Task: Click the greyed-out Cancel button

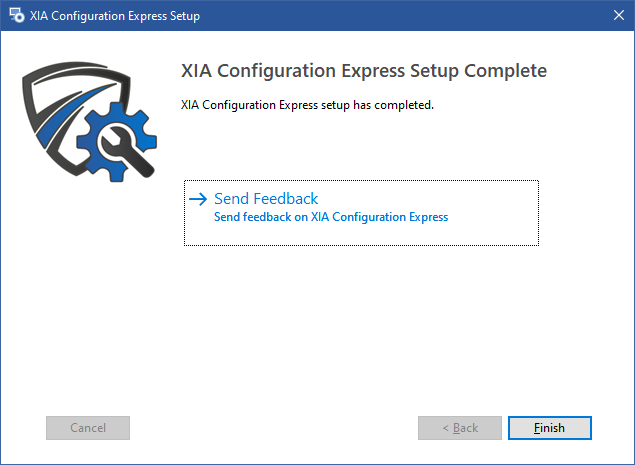Action: pos(88,428)
